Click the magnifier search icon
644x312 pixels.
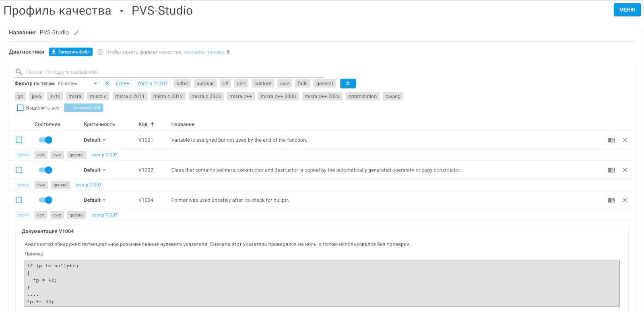19,72
